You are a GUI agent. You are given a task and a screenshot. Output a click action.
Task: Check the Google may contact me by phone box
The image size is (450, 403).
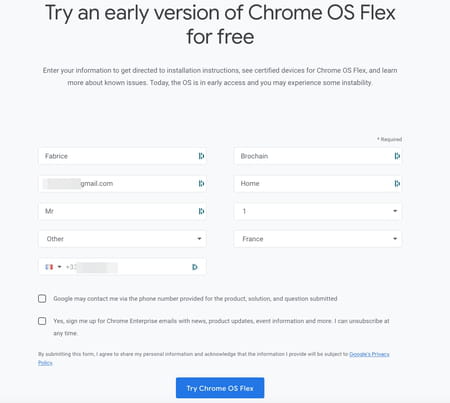tap(42, 298)
